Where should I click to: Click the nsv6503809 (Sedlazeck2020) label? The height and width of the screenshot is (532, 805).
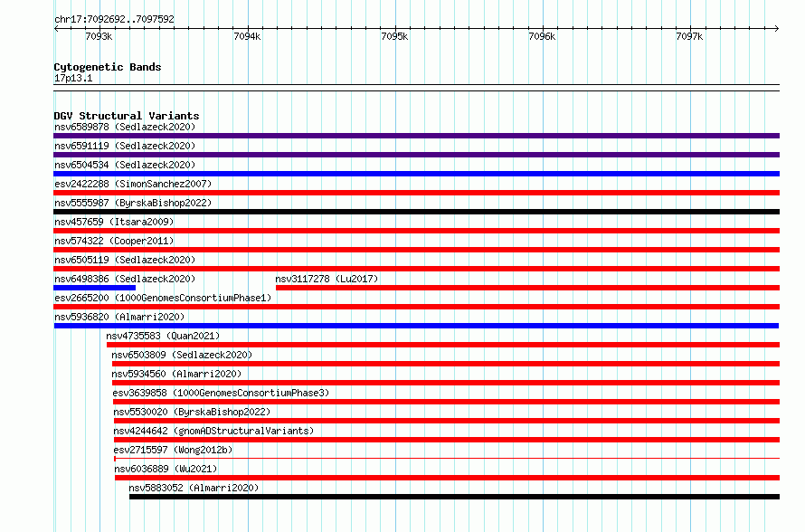(x=182, y=355)
